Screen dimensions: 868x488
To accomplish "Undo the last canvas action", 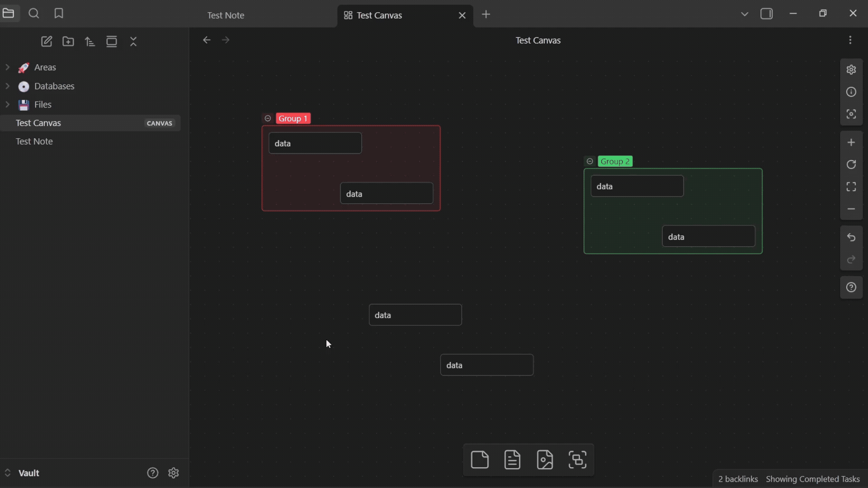I will (852, 237).
